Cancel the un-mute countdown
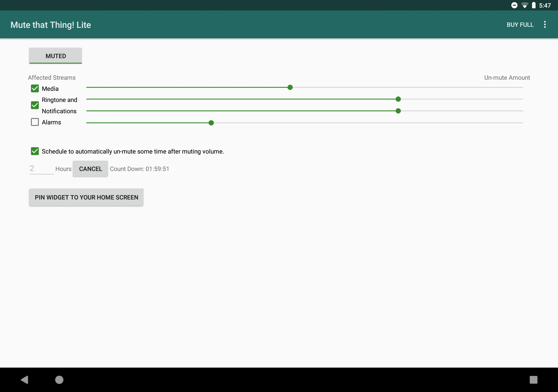The image size is (558, 392). (90, 169)
